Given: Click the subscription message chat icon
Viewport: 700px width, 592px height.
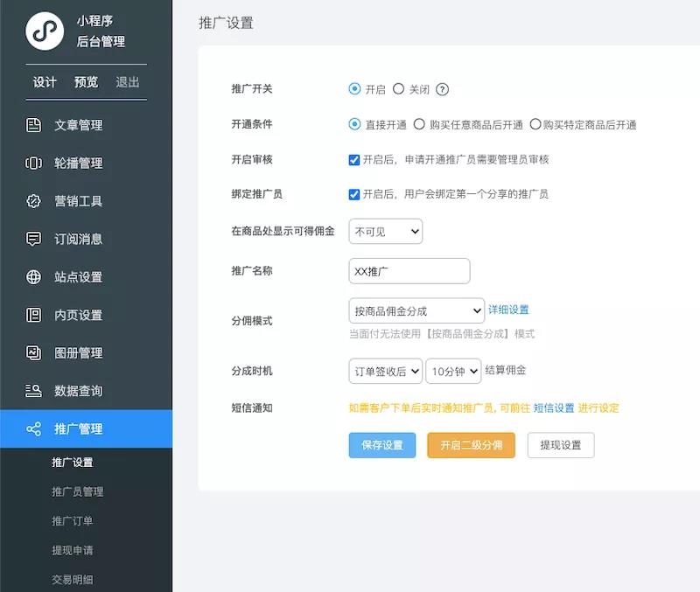Looking at the screenshot, I should click(34, 239).
